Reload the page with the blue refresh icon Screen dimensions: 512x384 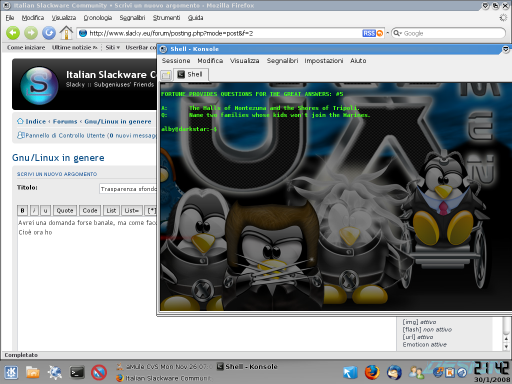click(49, 33)
